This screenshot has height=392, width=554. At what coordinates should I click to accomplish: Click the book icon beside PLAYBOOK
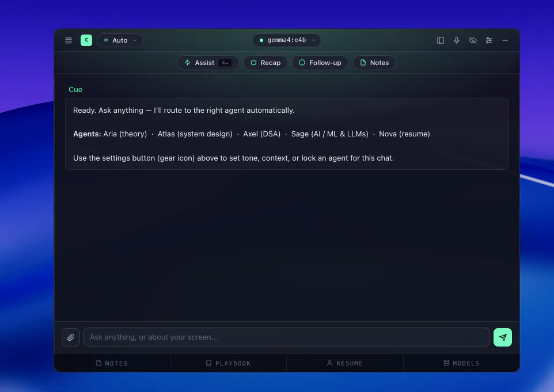coord(209,363)
